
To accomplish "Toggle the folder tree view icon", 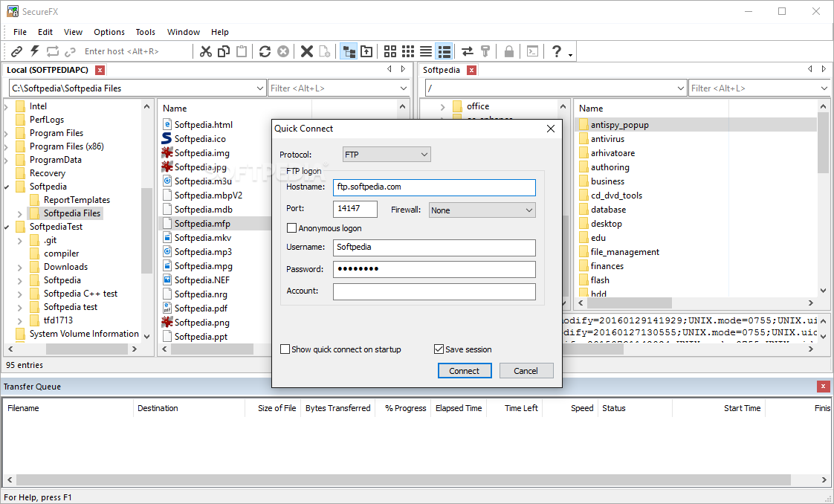I will 349,51.
